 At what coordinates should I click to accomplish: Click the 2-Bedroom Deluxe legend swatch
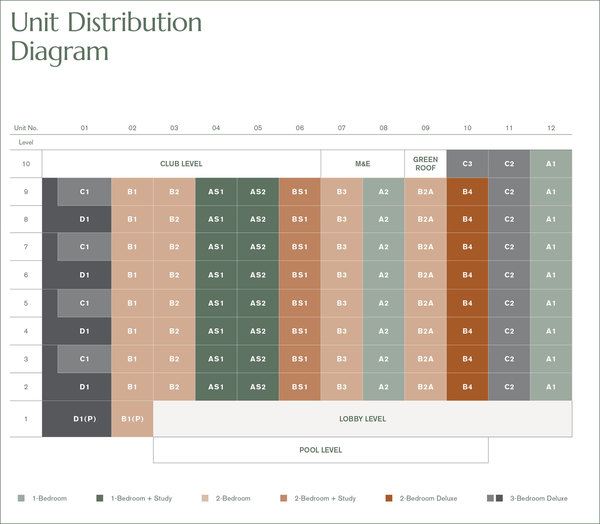[389, 497]
